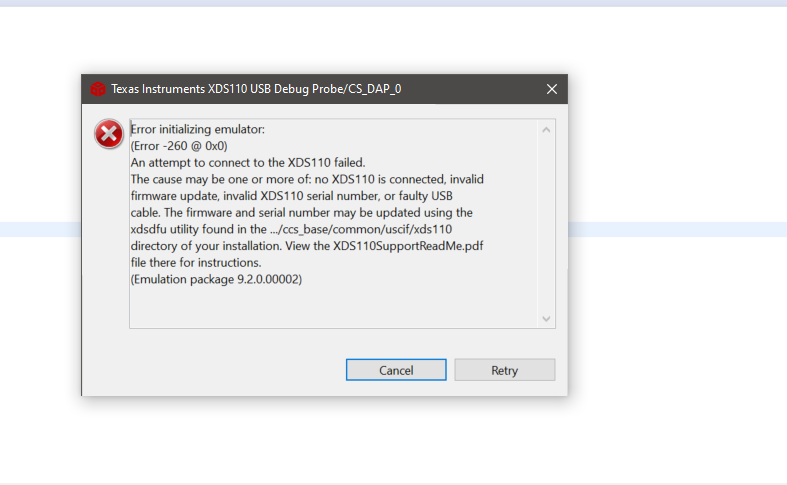Click the line starting 'The cause may be one or more of'
This screenshot has height=485, width=787.
(x=307, y=179)
